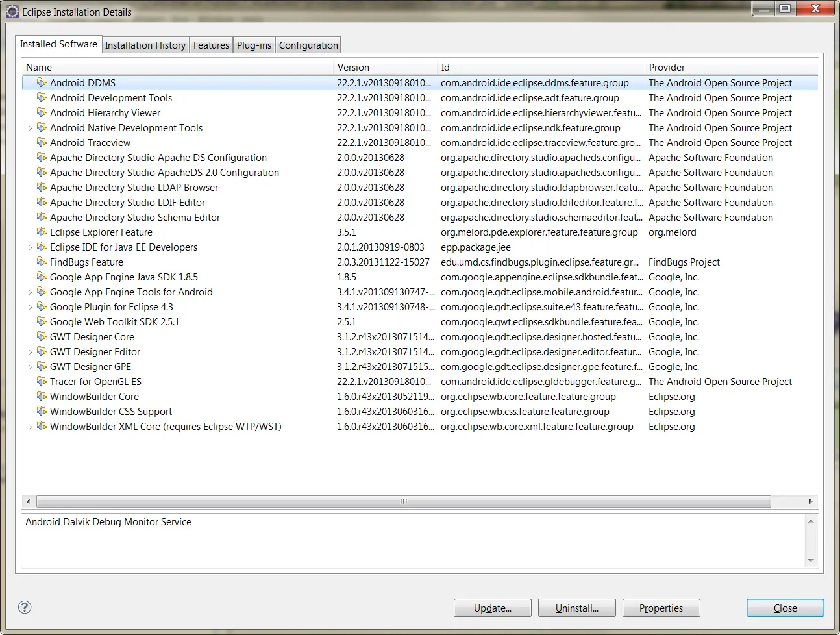Click the Eclipse Explorer Feature icon
Image resolution: width=840 pixels, height=635 pixels.
42,232
